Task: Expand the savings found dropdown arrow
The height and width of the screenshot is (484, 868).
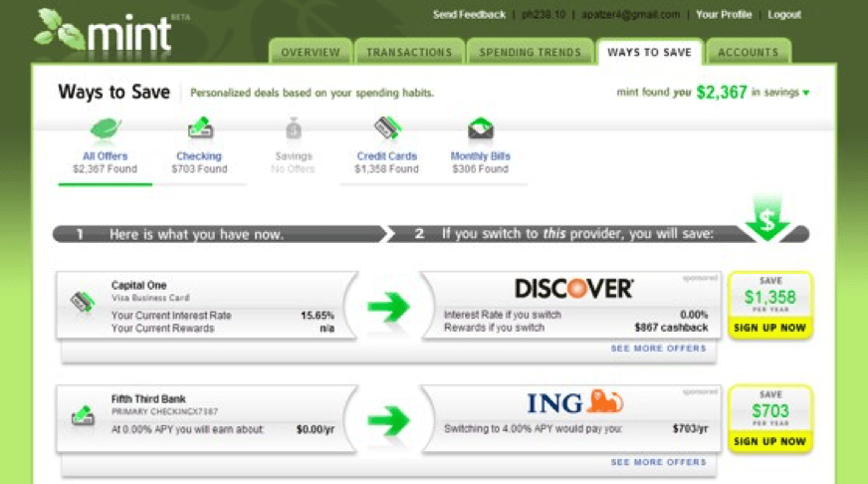Action: [806, 93]
